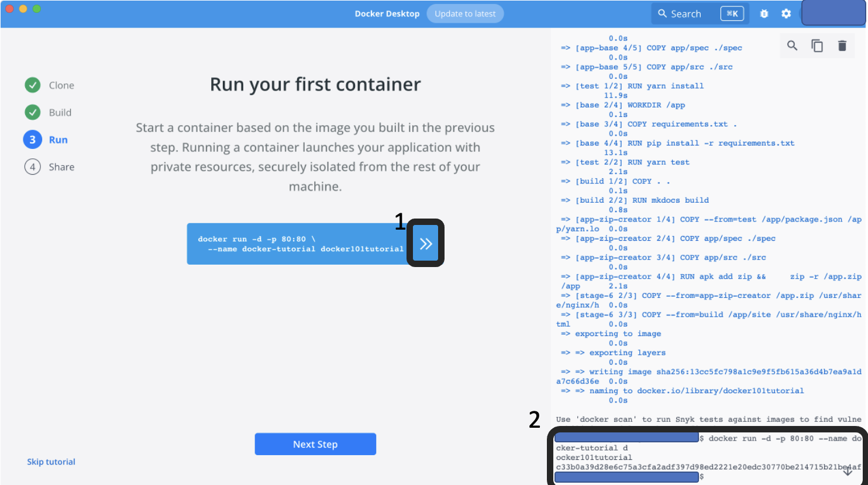The height and width of the screenshot is (485, 868).
Task: Click '[app-base 5/5] COPY app/src' line
Action: point(647,67)
